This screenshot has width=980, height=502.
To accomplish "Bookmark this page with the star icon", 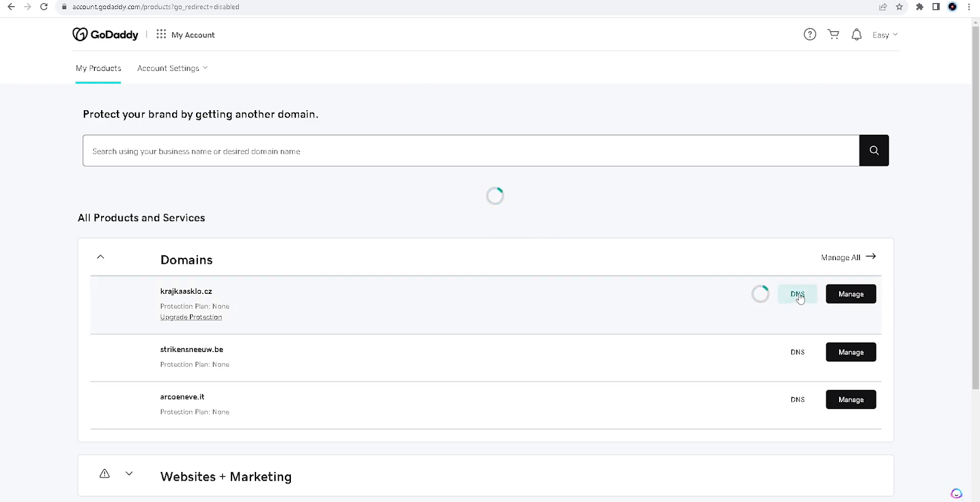I will [899, 7].
